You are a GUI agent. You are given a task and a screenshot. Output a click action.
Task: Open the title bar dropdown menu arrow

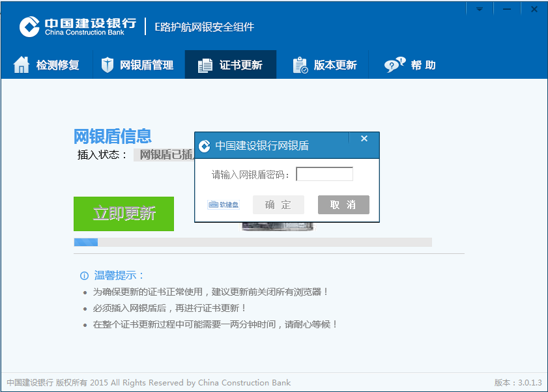[x=480, y=8]
